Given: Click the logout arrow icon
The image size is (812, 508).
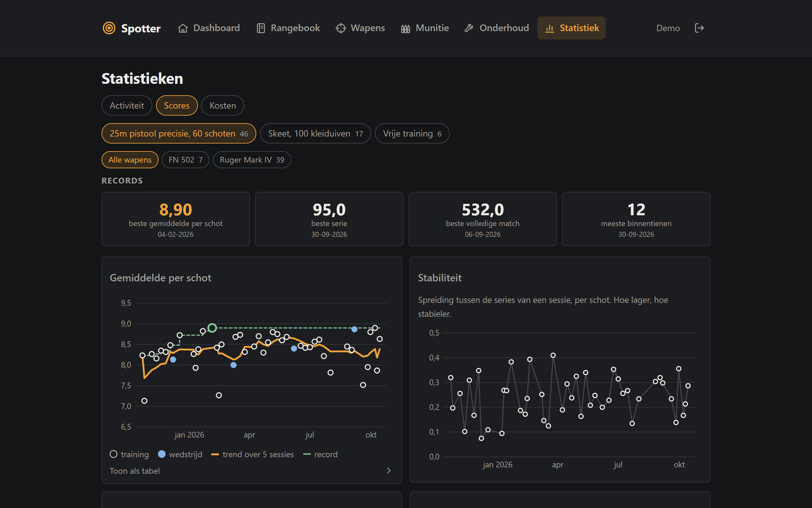Looking at the screenshot, I should 699,28.
